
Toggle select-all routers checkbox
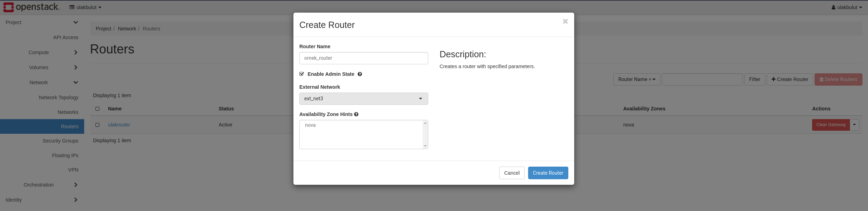coord(97,109)
